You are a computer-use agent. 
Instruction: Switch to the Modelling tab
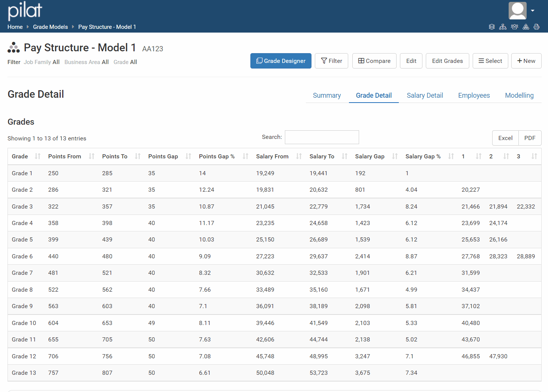pos(519,95)
